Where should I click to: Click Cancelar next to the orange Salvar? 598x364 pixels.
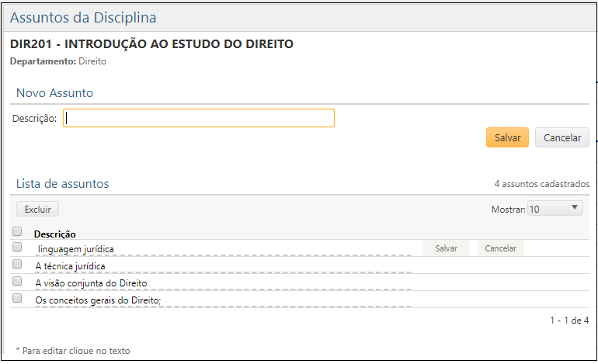pyautogui.click(x=561, y=137)
